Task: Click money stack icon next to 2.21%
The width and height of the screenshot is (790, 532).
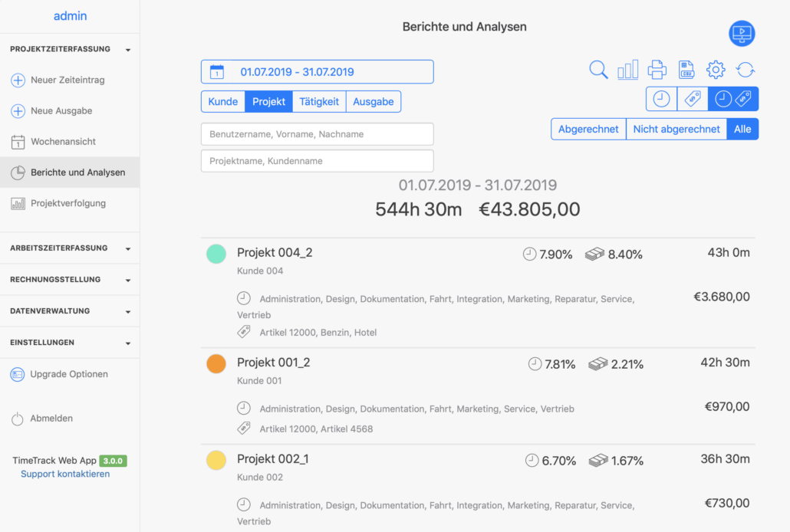Action: [x=598, y=363]
